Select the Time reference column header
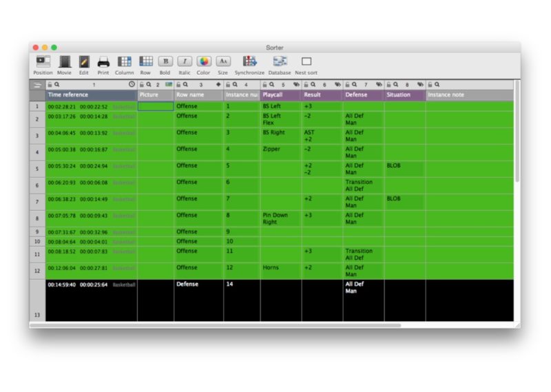Image resolution: width=551 pixels, height=392 pixels. pos(92,95)
